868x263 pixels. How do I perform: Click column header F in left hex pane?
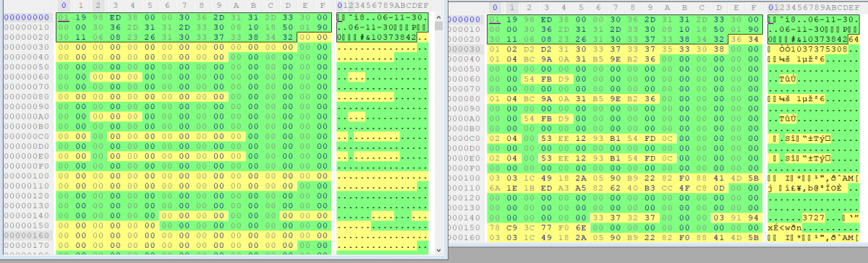click(324, 6)
